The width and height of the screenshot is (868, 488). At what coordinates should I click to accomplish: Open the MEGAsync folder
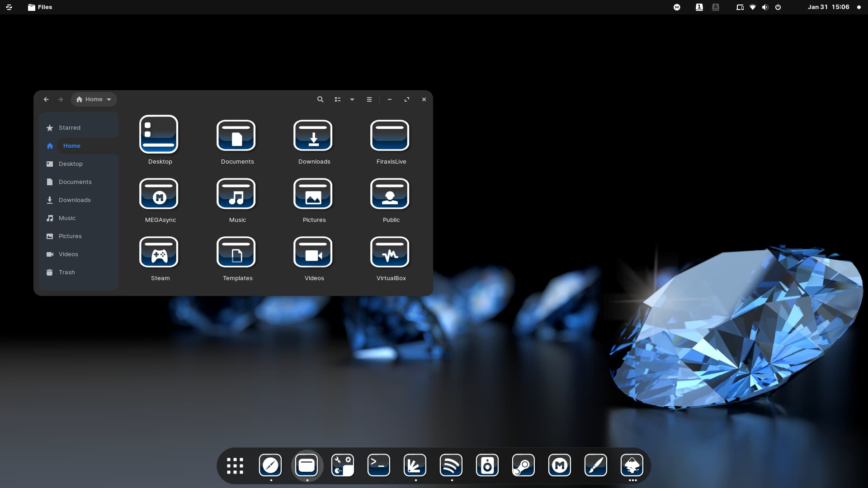[159, 193]
